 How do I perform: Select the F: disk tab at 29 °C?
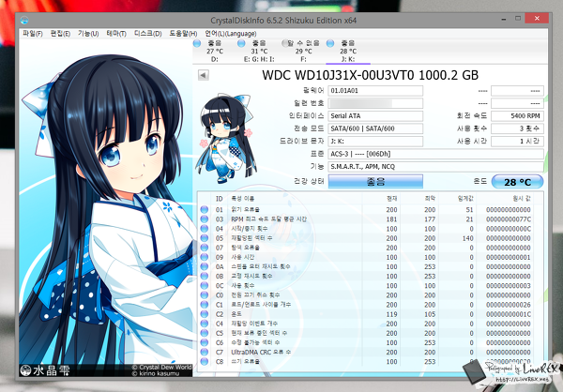click(x=301, y=51)
